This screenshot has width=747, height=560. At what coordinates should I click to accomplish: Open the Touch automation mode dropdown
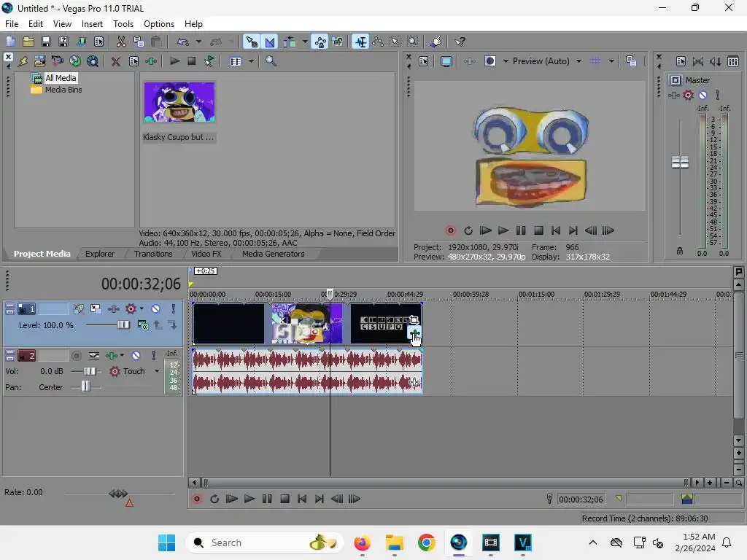[x=157, y=371]
